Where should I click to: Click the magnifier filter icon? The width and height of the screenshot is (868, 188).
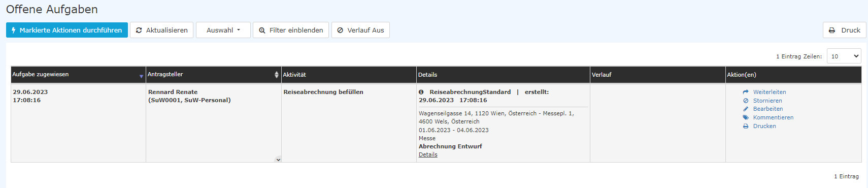click(x=262, y=30)
